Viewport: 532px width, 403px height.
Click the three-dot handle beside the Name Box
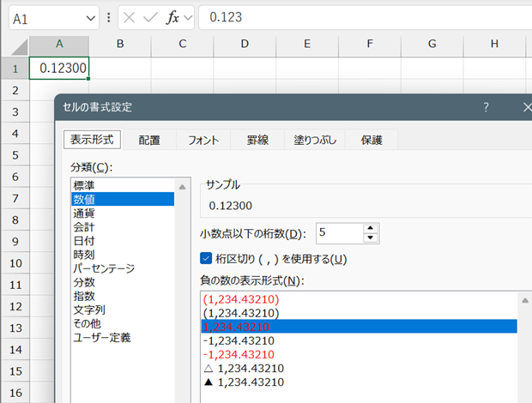point(109,18)
